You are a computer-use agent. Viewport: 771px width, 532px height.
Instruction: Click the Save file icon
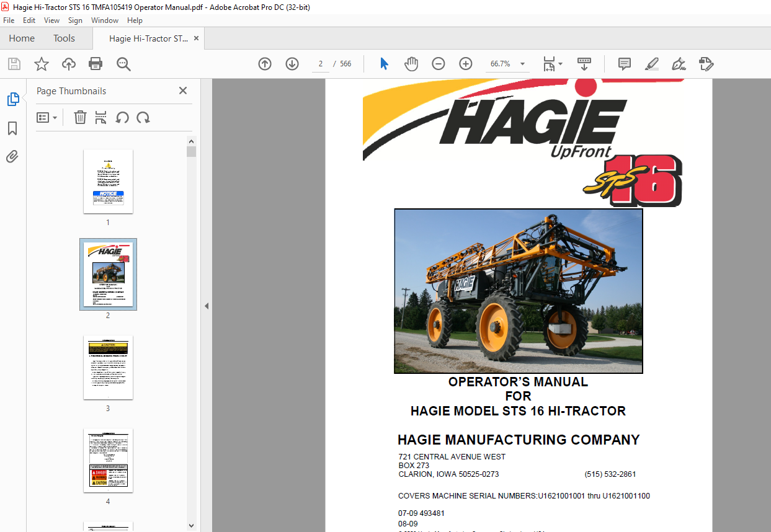pos(14,64)
